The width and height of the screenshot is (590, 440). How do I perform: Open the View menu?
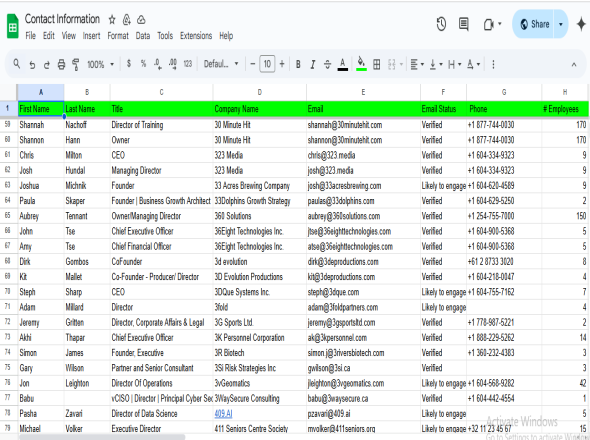(x=68, y=36)
